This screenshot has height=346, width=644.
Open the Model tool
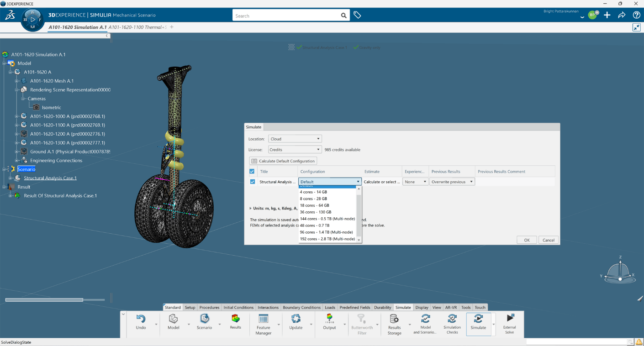point(173,319)
